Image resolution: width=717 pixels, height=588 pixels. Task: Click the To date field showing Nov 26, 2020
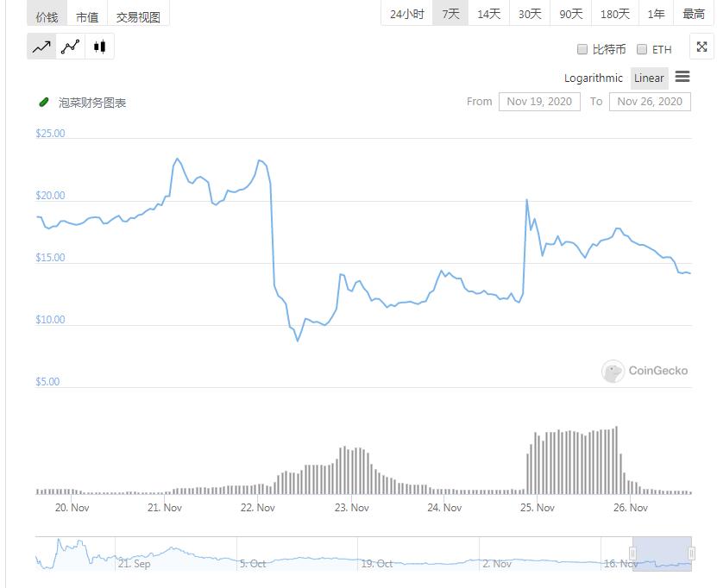pos(651,101)
